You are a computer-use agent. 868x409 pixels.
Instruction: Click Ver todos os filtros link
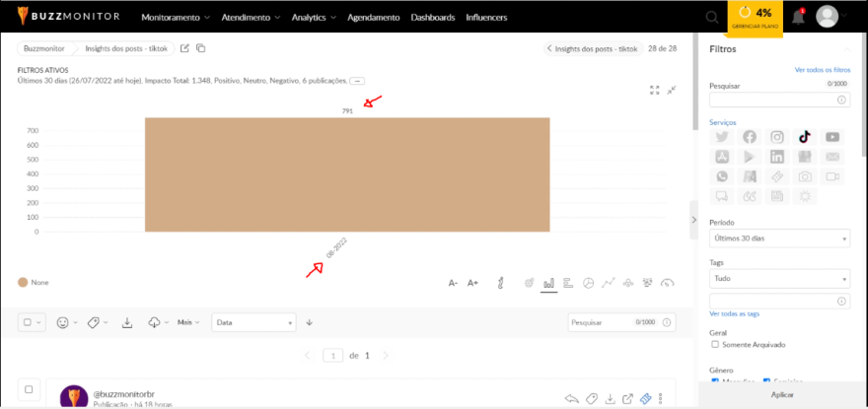822,70
